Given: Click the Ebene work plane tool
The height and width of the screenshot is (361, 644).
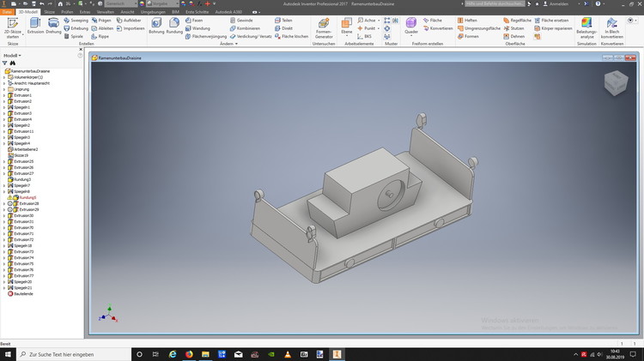Looking at the screenshot, I should coord(346,26).
